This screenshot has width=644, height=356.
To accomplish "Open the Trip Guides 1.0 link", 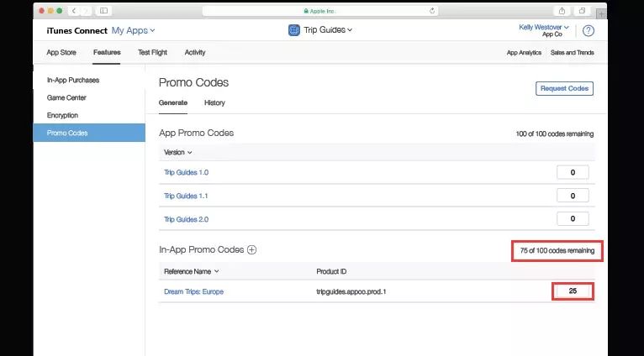I will pyautogui.click(x=186, y=173).
